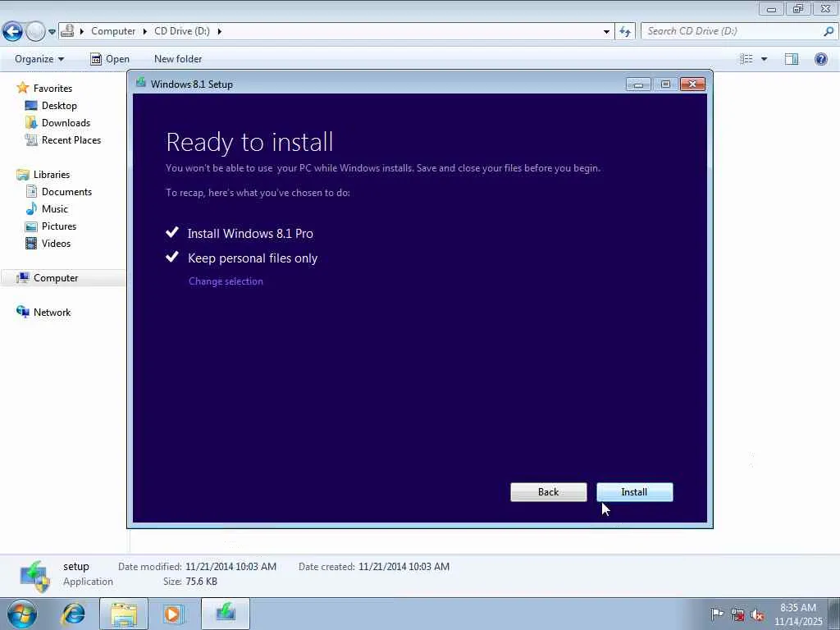The width and height of the screenshot is (840, 630).
Task: Select Computer in the navigation pane
Action: [56, 277]
